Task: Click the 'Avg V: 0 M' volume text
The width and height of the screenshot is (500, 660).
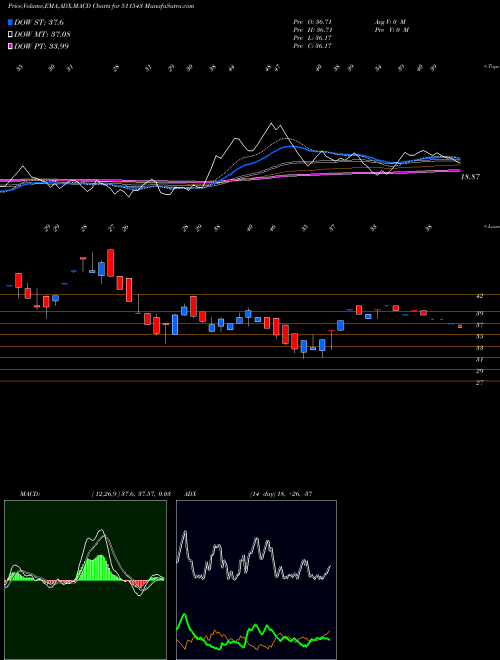Action: click(390, 22)
